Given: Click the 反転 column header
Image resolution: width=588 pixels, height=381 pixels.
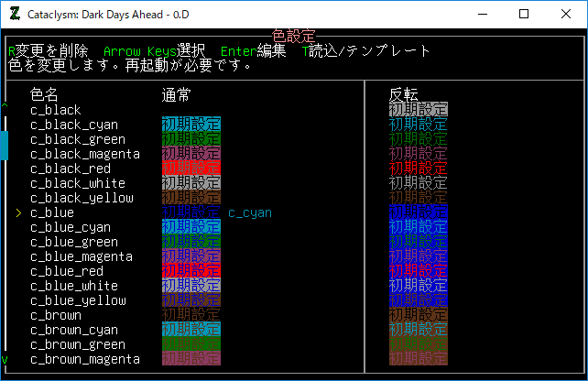Looking at the screenshot, I should pos(403,94).
